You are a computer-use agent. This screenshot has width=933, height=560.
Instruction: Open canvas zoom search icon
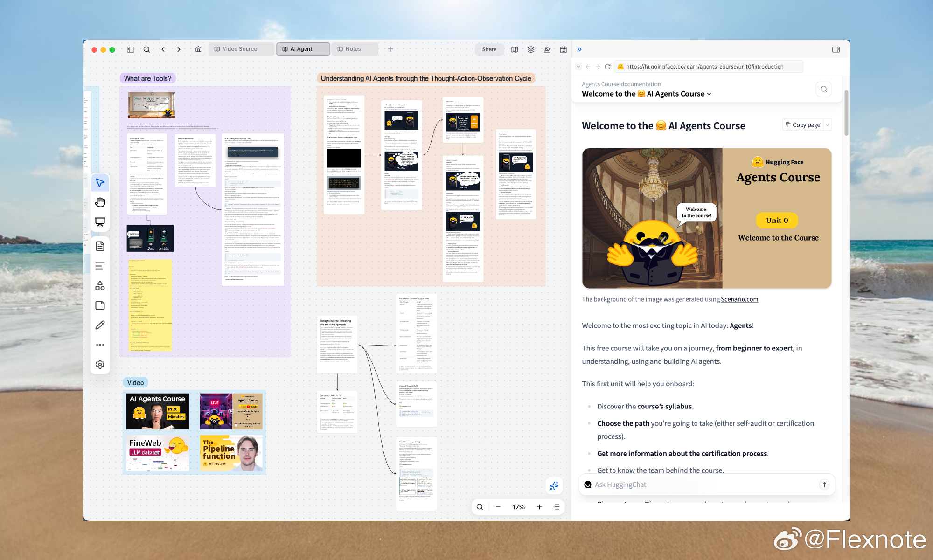coord(480,507)
